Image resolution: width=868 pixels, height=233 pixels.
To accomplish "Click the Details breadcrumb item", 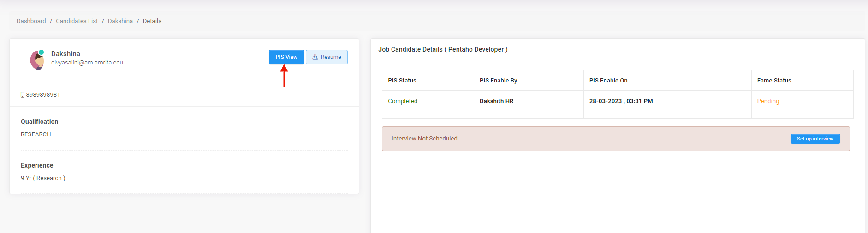I will (x=152, y=21).
